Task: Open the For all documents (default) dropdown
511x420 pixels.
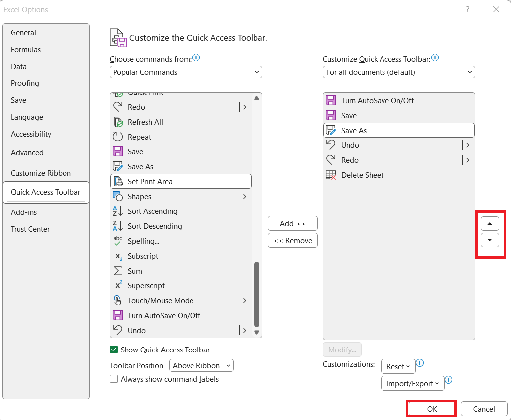Action: point(399,72)
